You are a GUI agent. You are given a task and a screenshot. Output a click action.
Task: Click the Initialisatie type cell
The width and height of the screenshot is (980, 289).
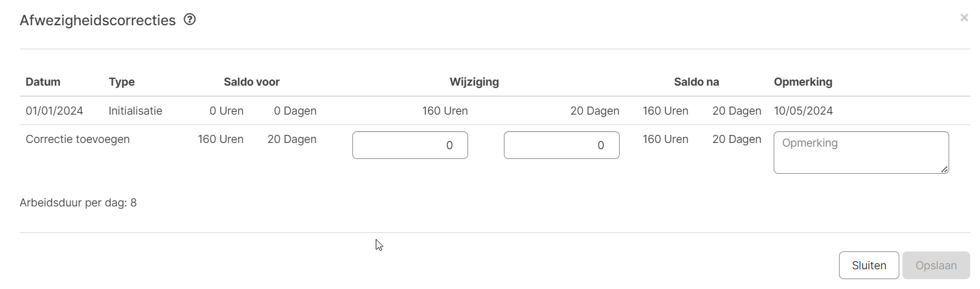pos(136,111)
